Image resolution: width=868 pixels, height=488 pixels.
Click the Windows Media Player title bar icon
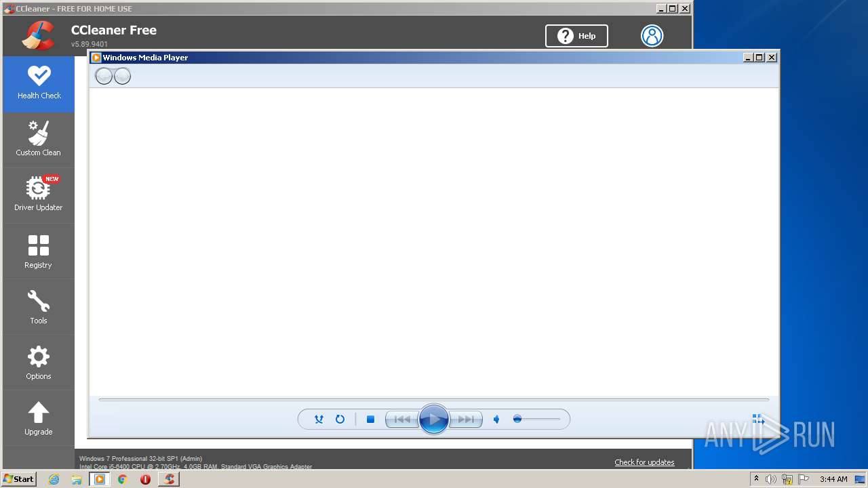96,58
